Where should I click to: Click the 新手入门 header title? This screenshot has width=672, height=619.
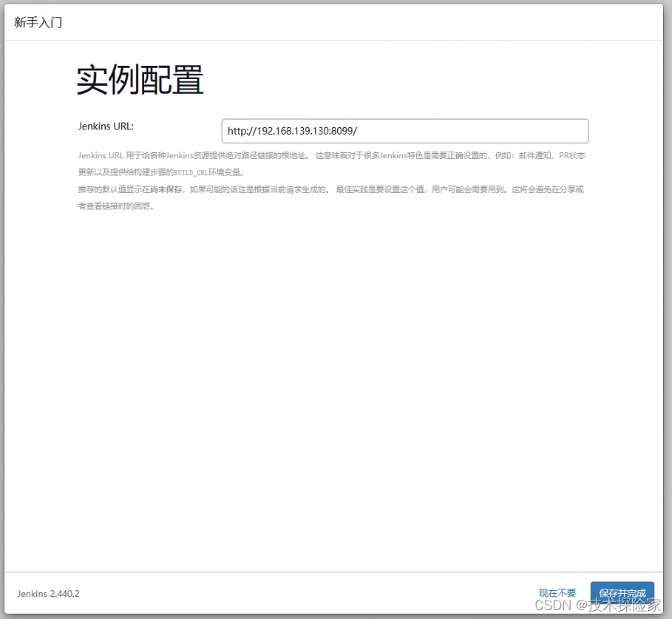click(38, 22)
